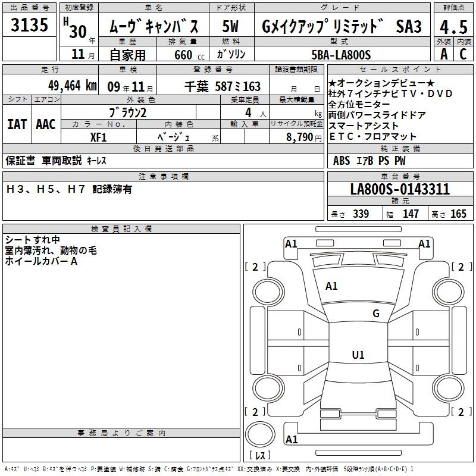Viewport: 476px width, 476px height.
Task: Click the セールスポイント header
Action: click(400, 69)
